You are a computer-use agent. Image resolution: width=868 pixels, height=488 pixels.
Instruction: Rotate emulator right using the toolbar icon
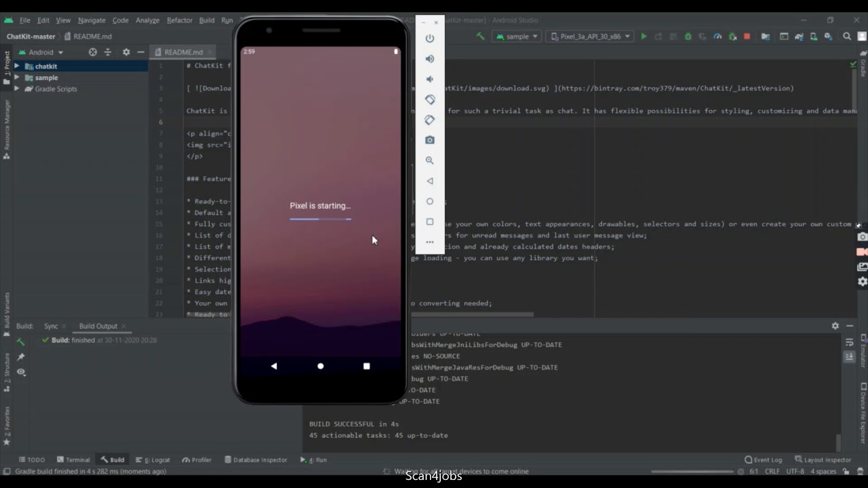click(x=429, y=120)
